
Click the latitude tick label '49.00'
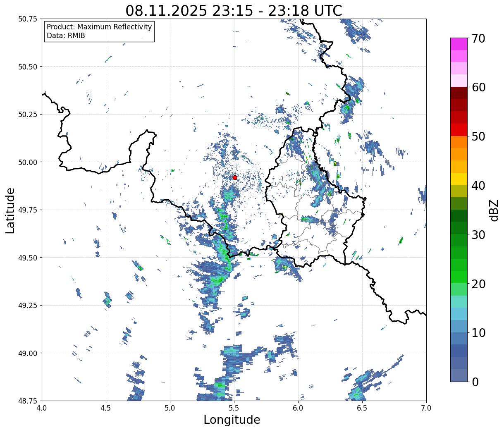click(x=28, y=353)
